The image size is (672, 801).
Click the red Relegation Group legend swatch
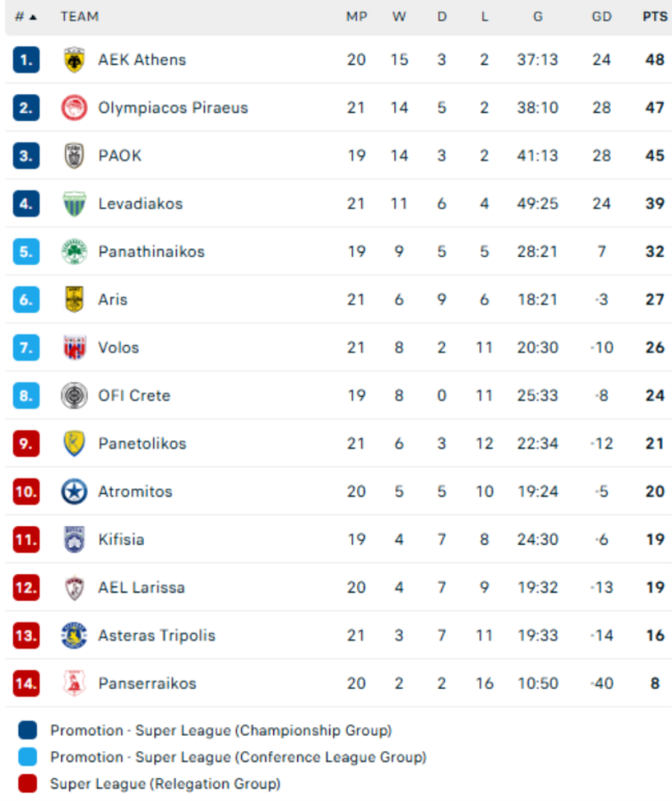click(28, 784)
